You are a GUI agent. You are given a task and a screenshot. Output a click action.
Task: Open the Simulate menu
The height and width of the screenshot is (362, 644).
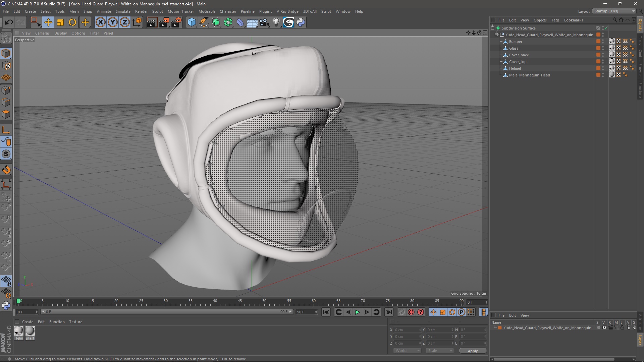click(x=123, y=11)
